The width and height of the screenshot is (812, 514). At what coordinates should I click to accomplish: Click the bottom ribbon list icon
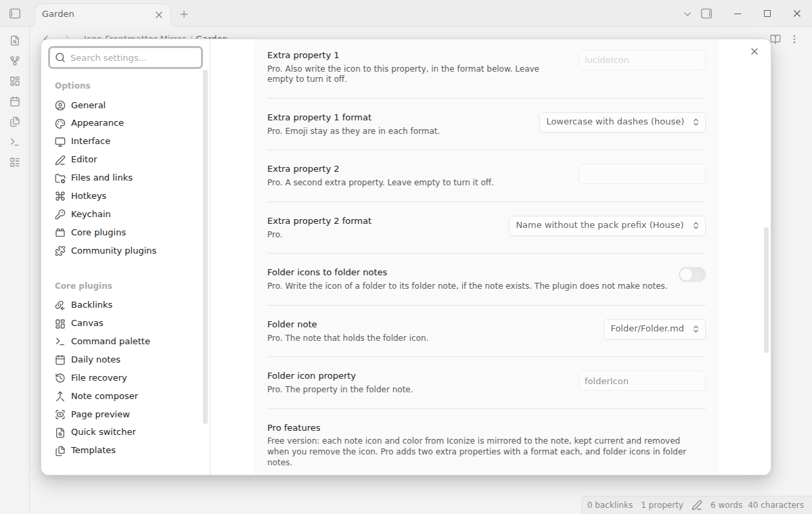(15, 162)
